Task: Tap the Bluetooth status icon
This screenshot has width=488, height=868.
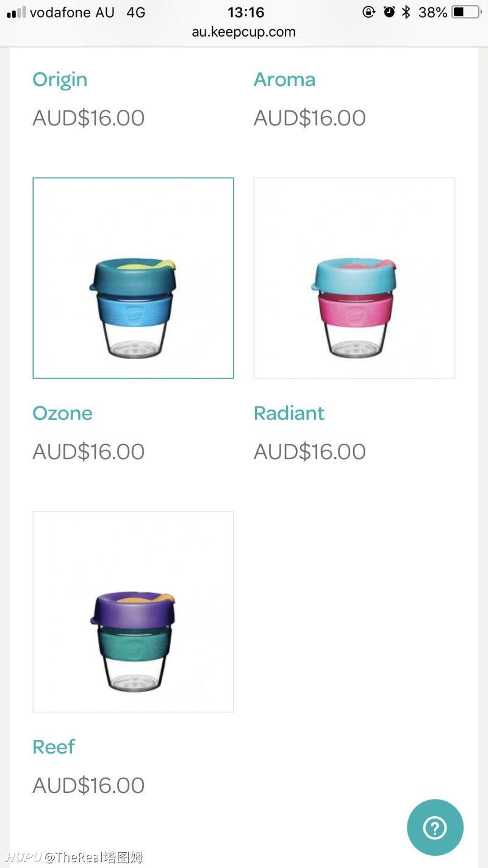Action: click(x=406, y=12)
